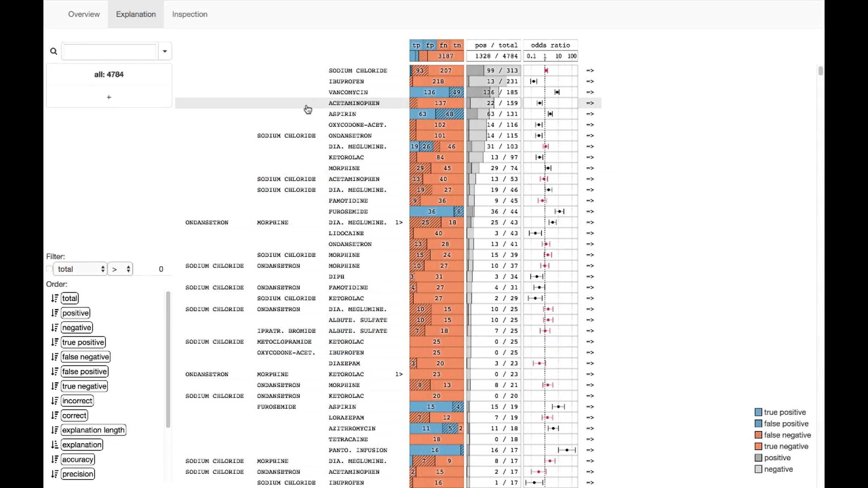868x488 pixels.
Task: Sort by accuracy order button
Action: [78, 459]
